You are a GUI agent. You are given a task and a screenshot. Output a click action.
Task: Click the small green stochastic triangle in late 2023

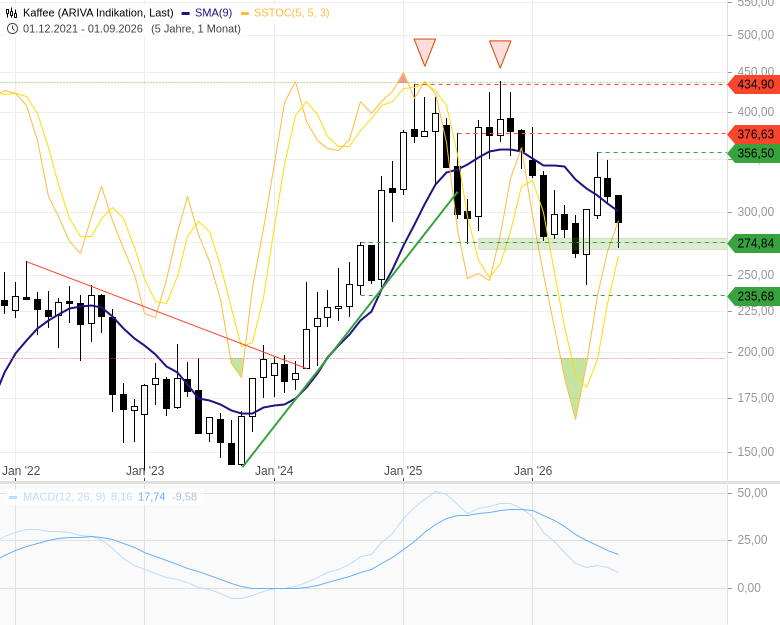pyautogui.click(x=238, y=367)
